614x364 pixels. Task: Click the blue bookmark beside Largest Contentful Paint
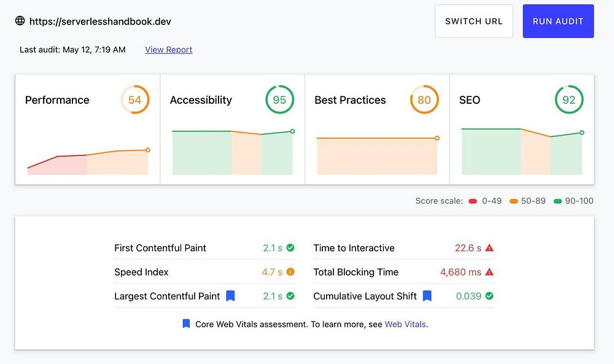coord(230,296)
